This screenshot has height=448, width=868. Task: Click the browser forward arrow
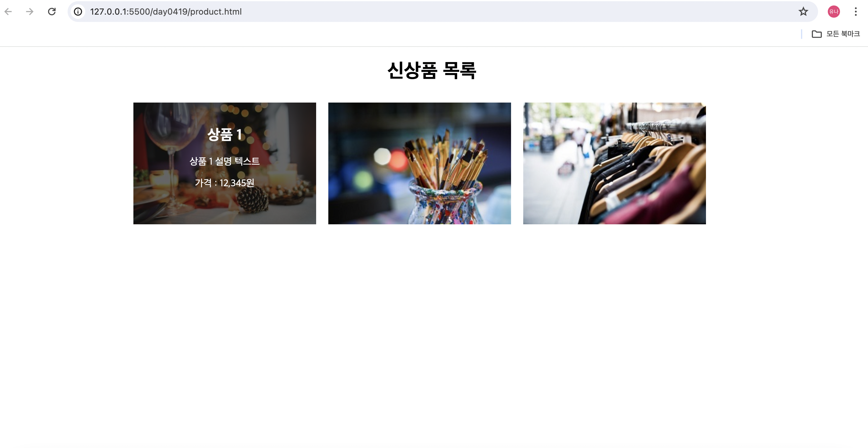30,12
